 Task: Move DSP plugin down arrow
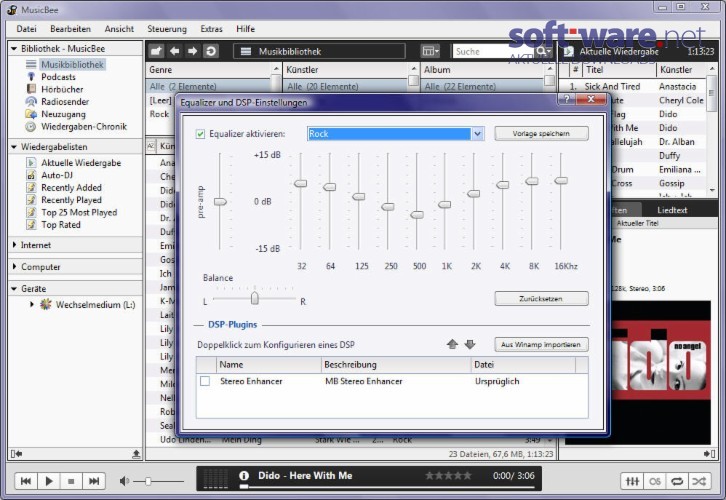[x=470, y=344]
